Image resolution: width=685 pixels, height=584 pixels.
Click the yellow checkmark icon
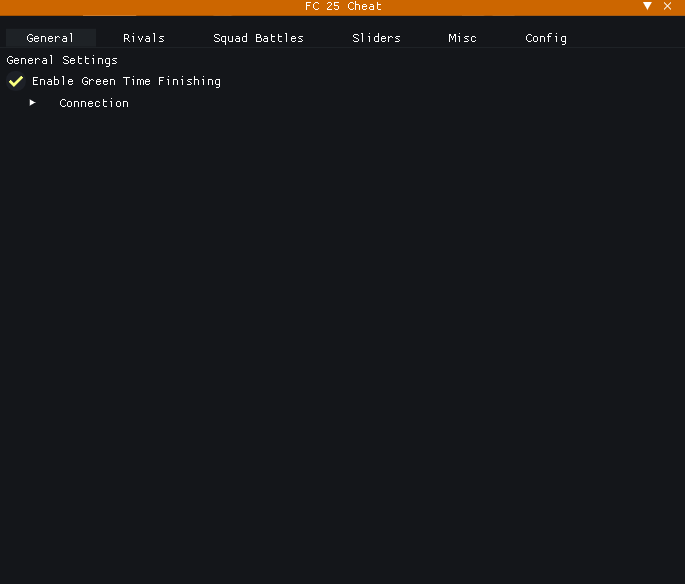[x=16, y=81]
